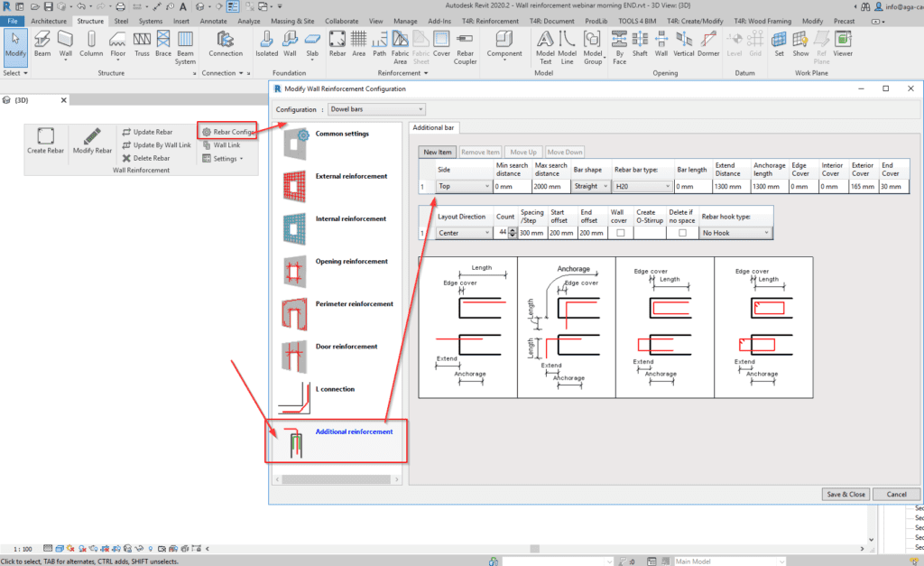924x566 pixels.
Task: Go to T4R: Reinforcement ribbon tab
Action: [x=490, y=22]
